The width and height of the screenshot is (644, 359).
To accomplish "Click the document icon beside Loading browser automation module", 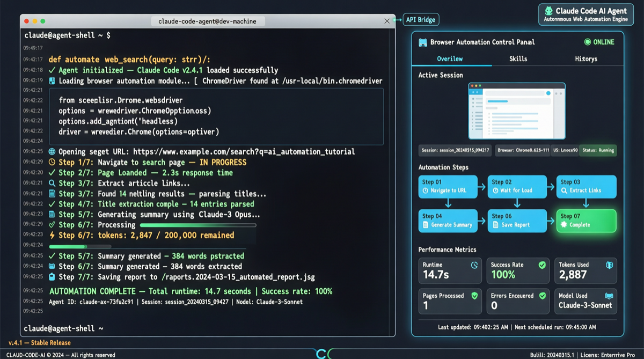I will [x=52, y=81].
